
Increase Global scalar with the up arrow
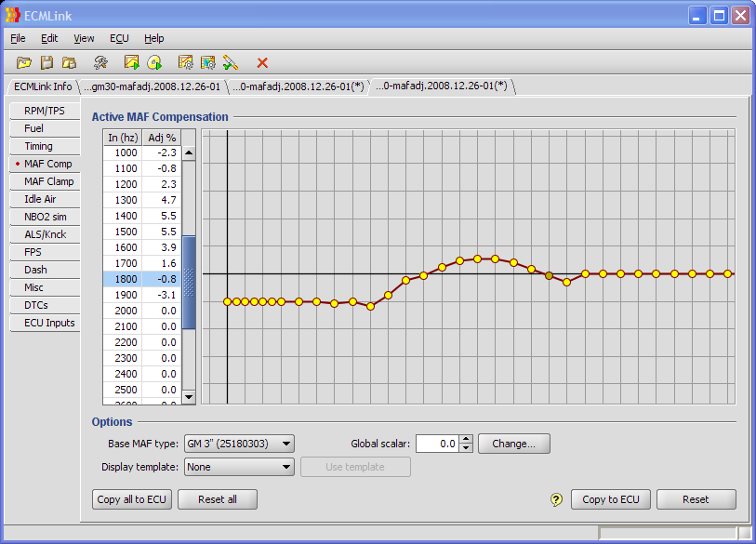click(467, 440)
